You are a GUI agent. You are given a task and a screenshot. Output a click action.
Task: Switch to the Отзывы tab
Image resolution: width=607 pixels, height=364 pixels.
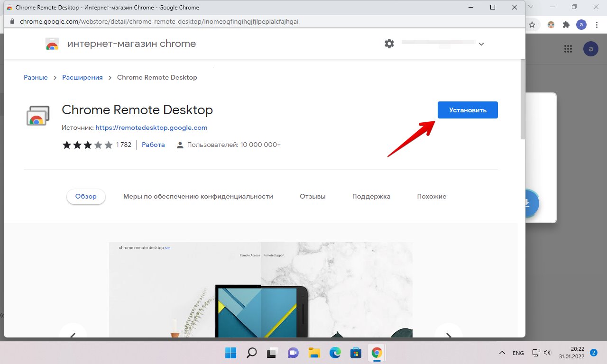(313, 196)
